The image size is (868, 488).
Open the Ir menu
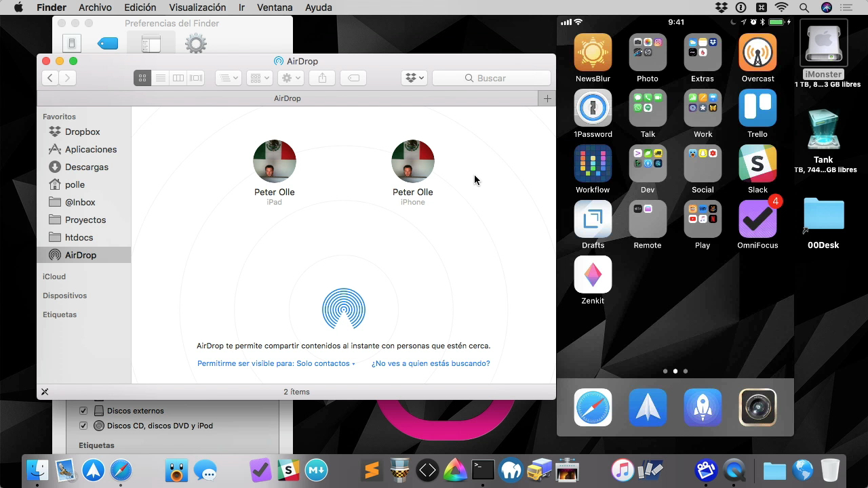(x=242, y=7)
